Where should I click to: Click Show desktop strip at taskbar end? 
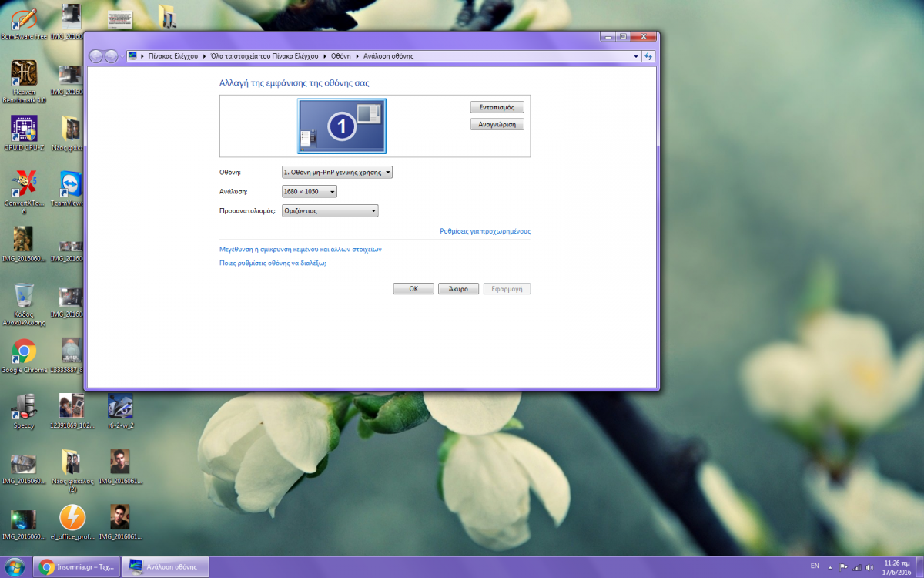tap(919, 567)
